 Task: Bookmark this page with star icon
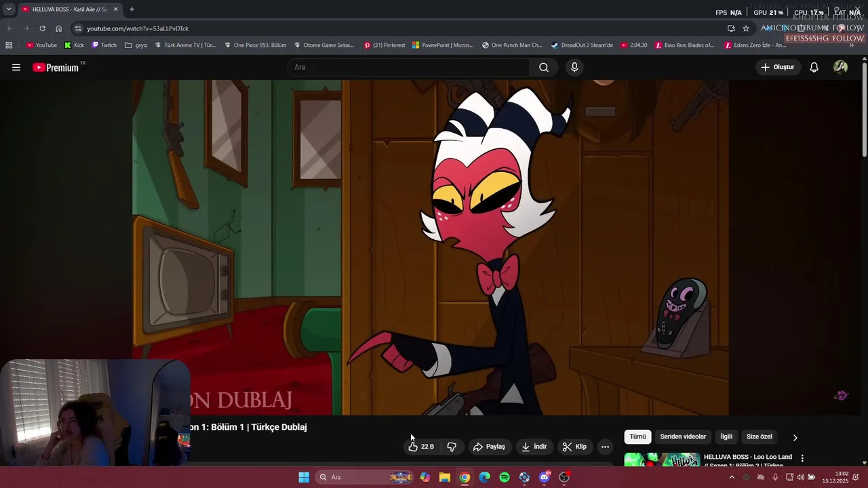tap(746, 28)
